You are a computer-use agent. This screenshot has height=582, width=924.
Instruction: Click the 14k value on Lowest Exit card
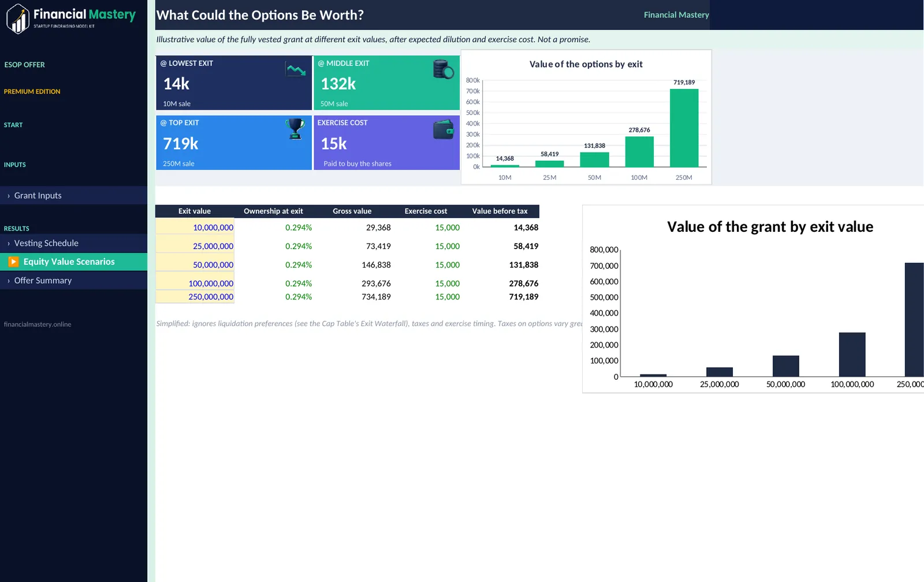tap(176, 84)
